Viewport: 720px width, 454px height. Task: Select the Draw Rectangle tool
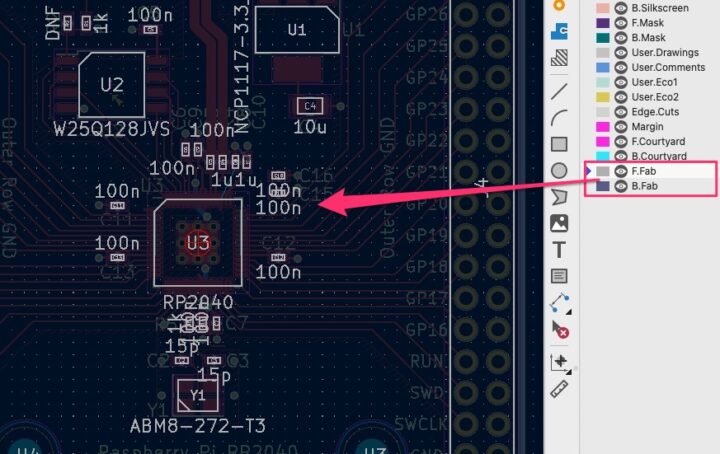point(559,145)
